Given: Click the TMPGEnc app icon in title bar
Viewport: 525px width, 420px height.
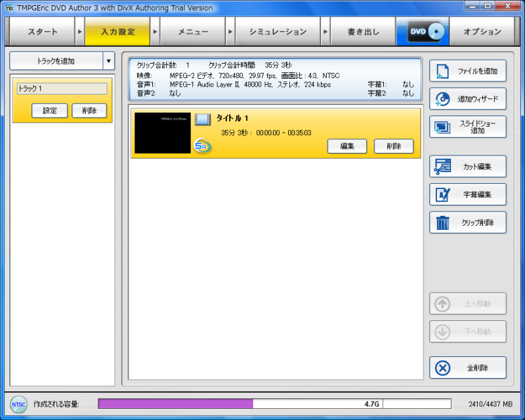Looking at the screenshot, I should [x=9, y=7].
